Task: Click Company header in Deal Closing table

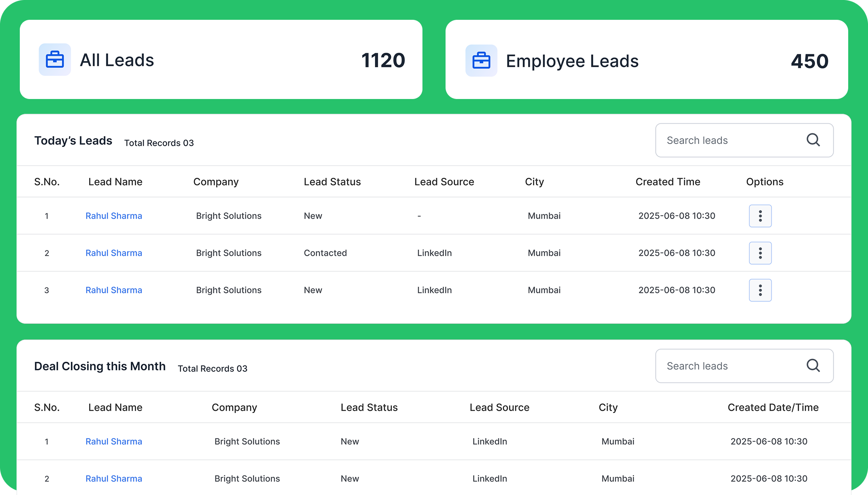Action: tap(234, 408)
